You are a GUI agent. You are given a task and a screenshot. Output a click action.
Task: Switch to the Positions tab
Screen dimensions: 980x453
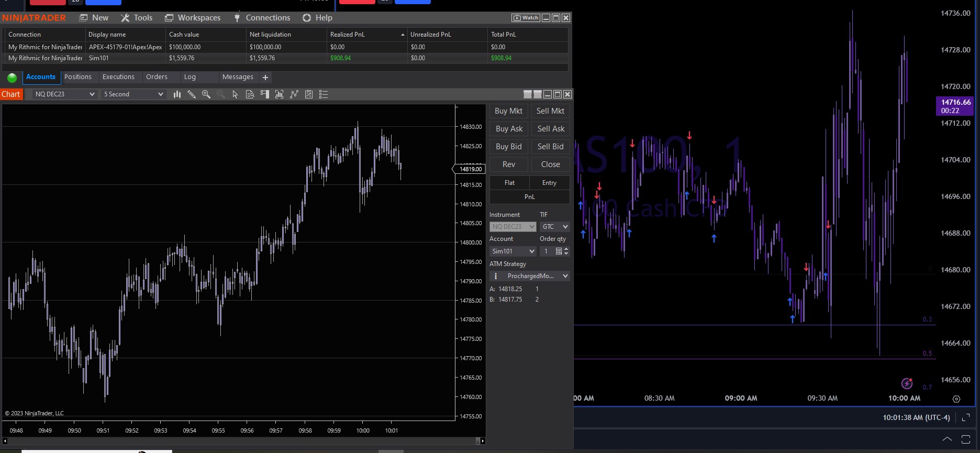point(78,77)
